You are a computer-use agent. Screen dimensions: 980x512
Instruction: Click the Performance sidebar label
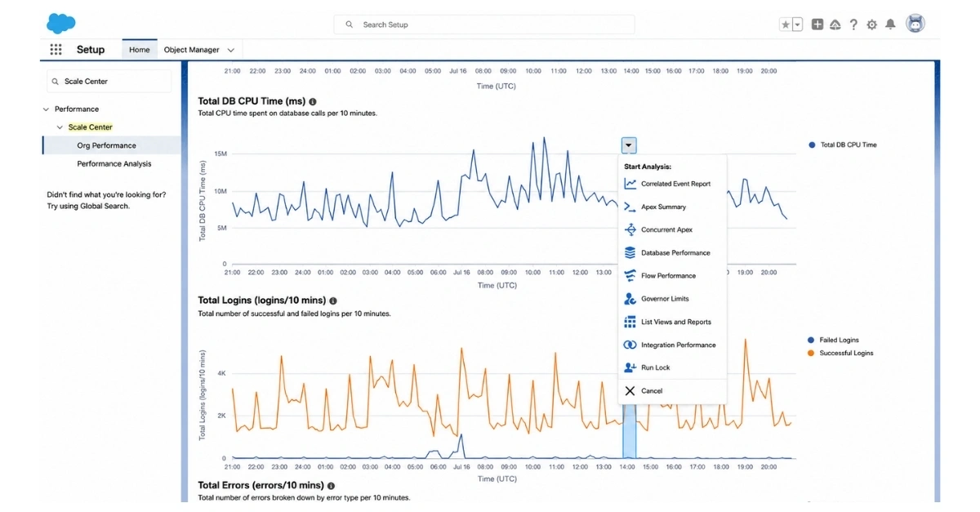pos(77,109)
